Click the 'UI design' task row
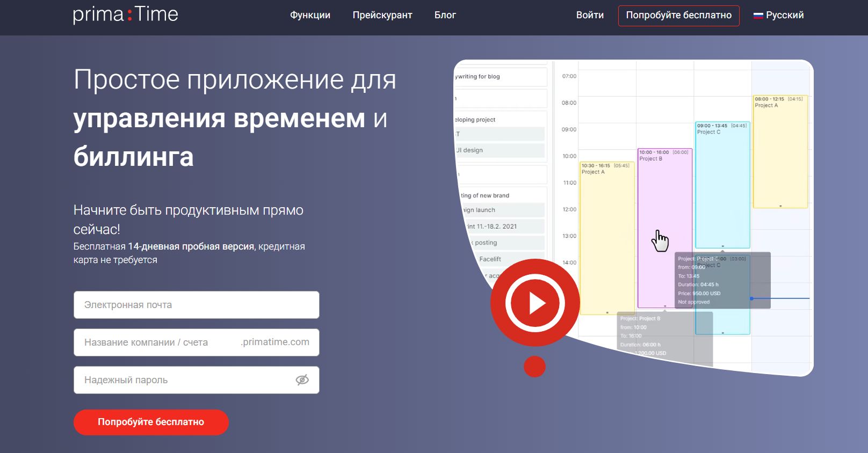 (x=500, y=150)
